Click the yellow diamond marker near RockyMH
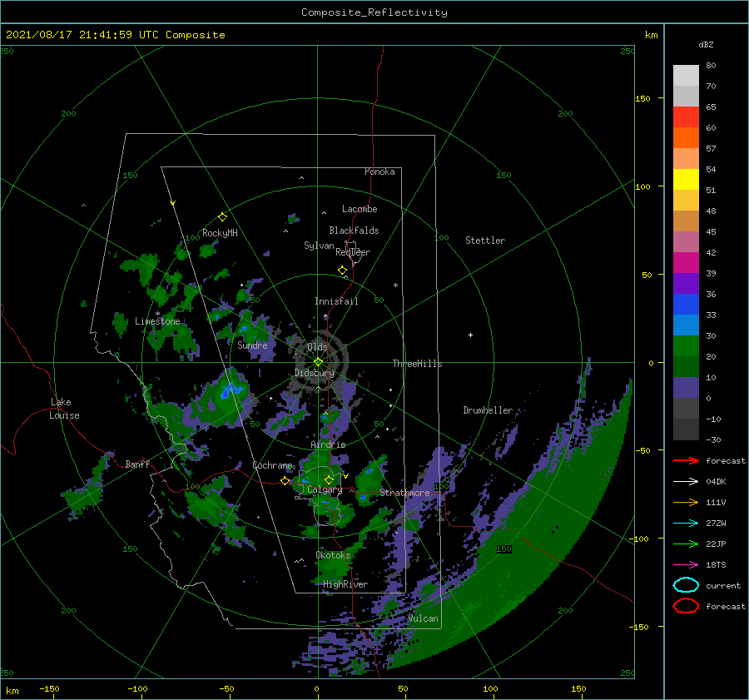 [222, 217]
